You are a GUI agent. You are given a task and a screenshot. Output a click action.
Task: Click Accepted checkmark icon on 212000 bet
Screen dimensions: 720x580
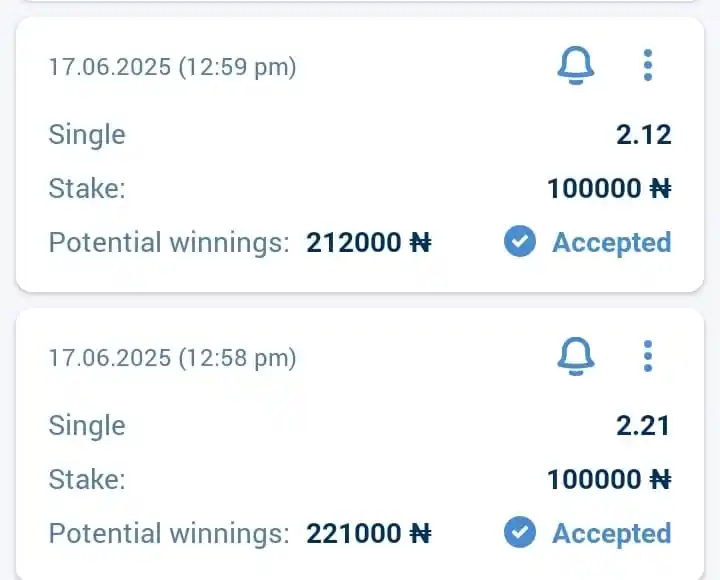[x=520, y=242]
